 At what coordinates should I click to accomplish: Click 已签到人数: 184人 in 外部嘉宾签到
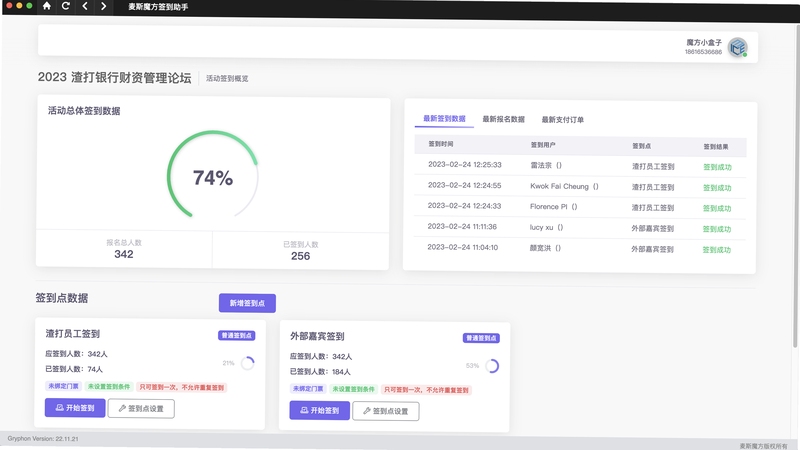(x=320, y=371)
